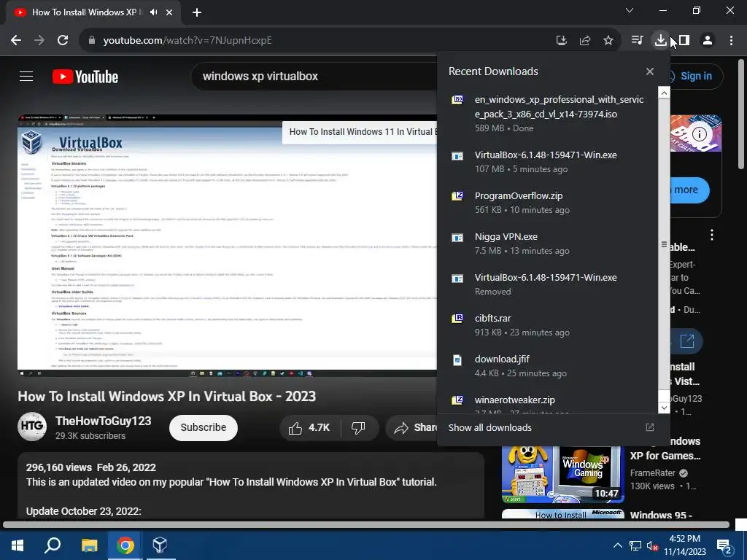The height and width of the screenshot is (560, 747).
Task: Open the How To Install Windows 11 suggested card
Action: (360, 132)
